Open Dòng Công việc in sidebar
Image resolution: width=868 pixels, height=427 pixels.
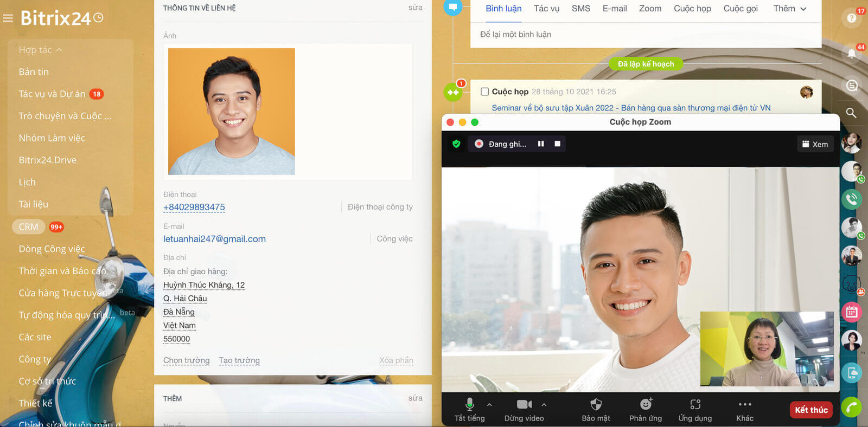tap(52, 249)
